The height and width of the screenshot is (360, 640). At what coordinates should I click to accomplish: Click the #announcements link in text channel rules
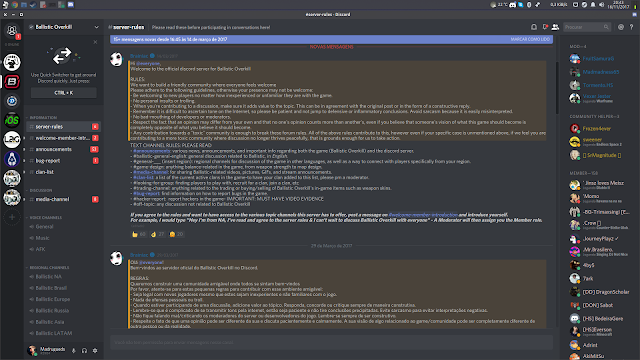(x=151, y=151)
